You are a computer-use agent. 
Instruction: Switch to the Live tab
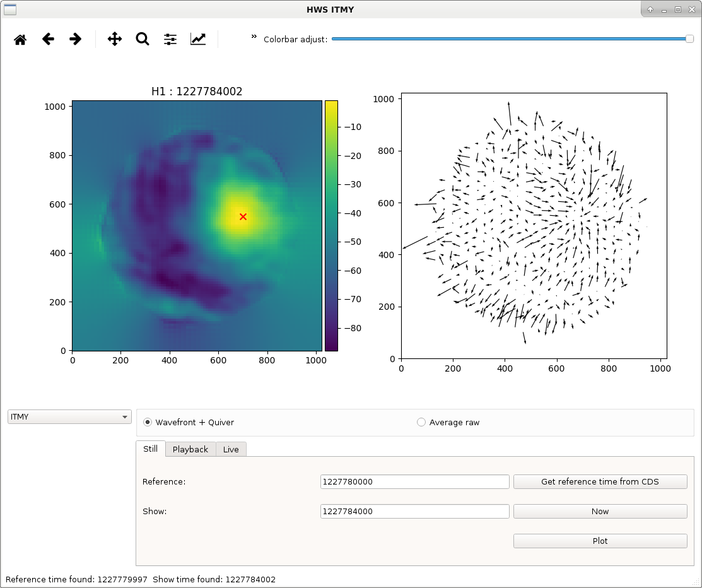click(x=231, y=449)
